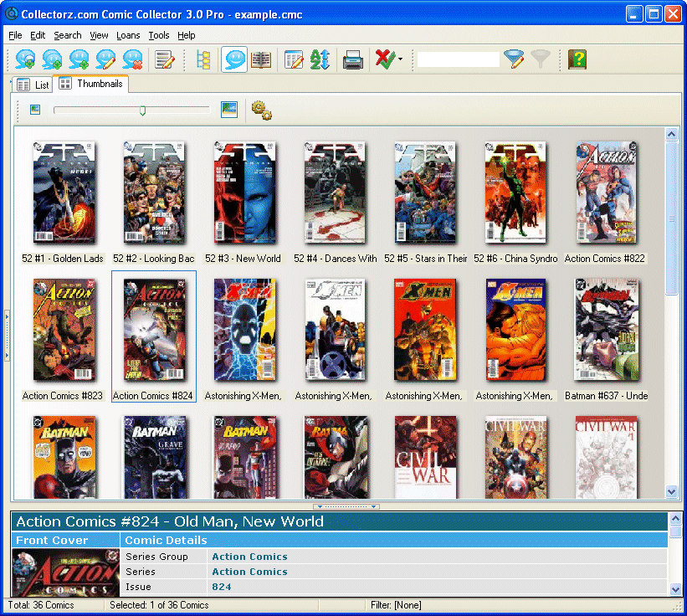687x616 pixels.
Task: Click the Action Comics #824 details title
Action: 170,521
